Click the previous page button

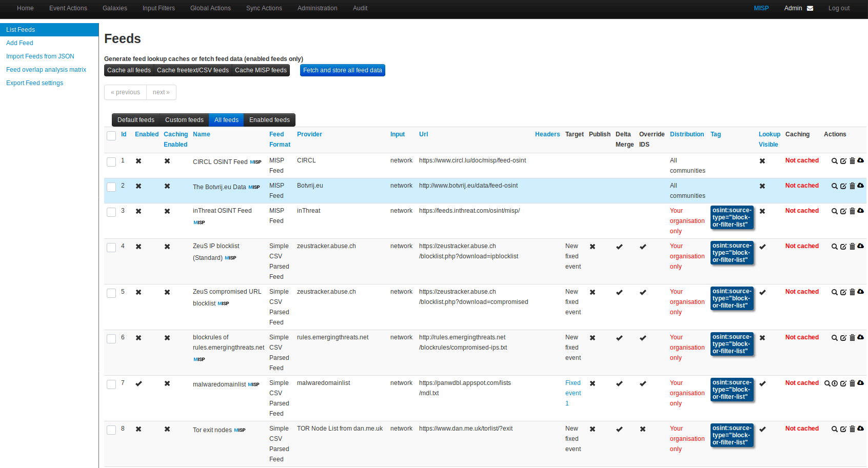pos(125,92)
